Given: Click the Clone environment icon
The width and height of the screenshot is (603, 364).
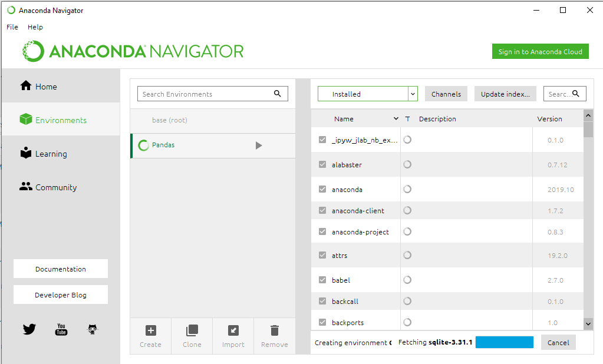Looking at the screenshot, I should tap(192, 330).
